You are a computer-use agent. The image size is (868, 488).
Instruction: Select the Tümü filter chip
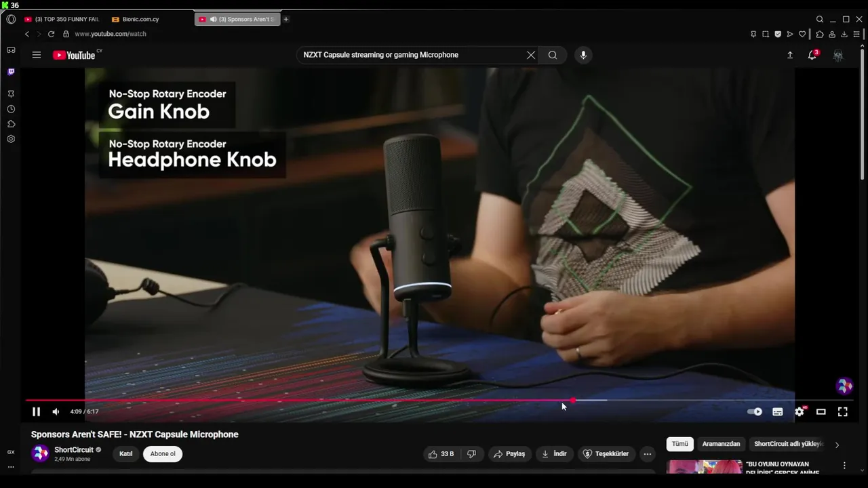pyautogui.click(x=680, y=444)
